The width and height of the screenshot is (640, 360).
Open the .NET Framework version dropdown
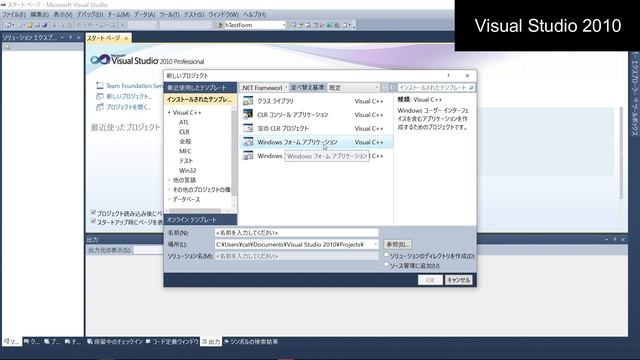tap(264, 88)
